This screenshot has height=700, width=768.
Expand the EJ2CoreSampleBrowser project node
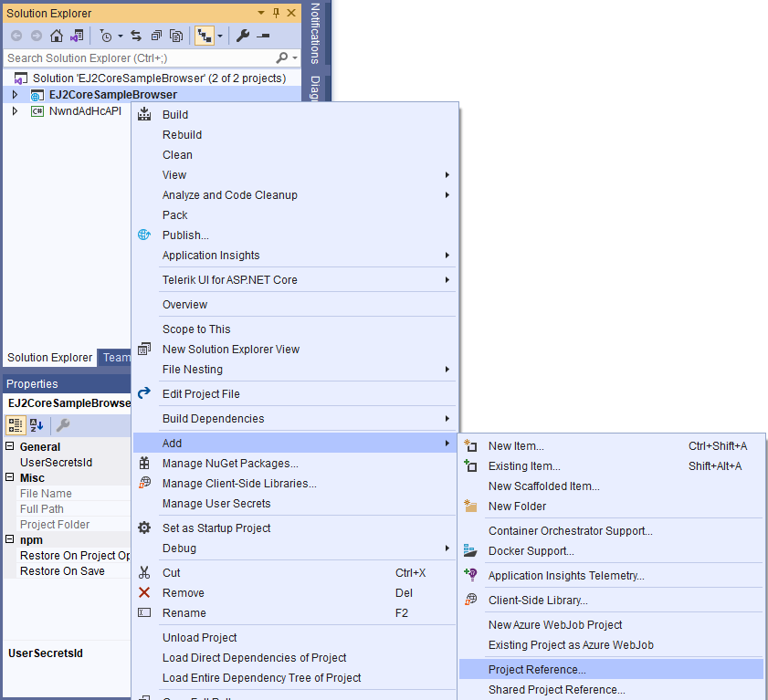15,95
